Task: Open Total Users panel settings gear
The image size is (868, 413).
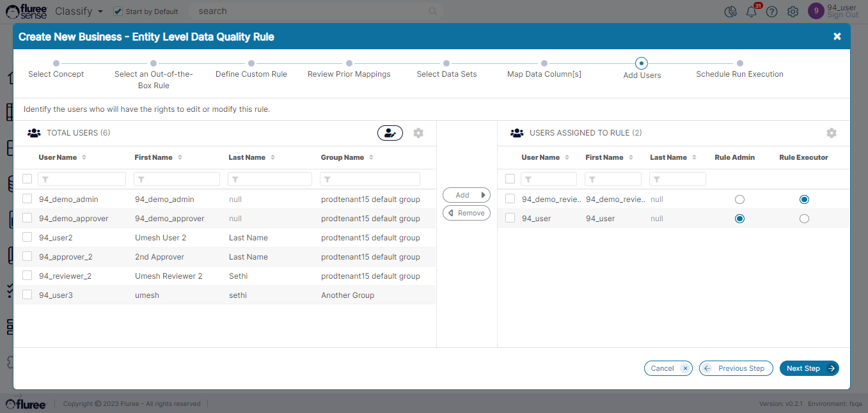Action: (x=418, y=133)
